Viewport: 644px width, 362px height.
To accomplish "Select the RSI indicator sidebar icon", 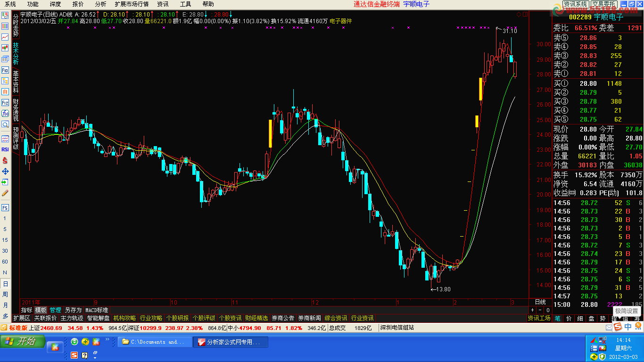I will click(x=5, y=149).
